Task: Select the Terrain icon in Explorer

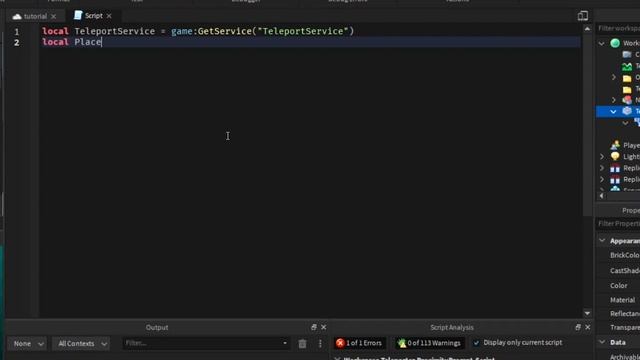Action: tap(627, 66)
